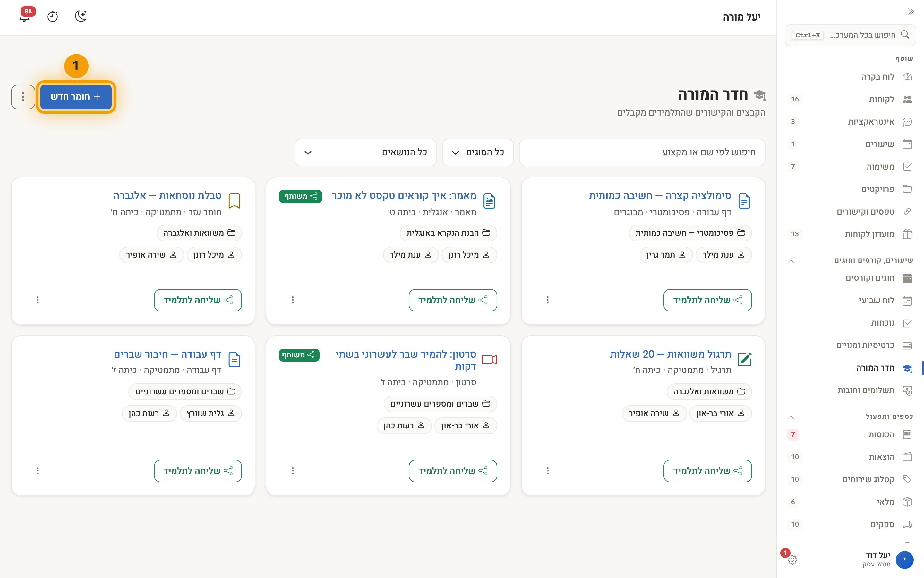924x578 pixels.
Task: Open כל הנושאים topics filter dropdown
Action: (x=365, y=153)
